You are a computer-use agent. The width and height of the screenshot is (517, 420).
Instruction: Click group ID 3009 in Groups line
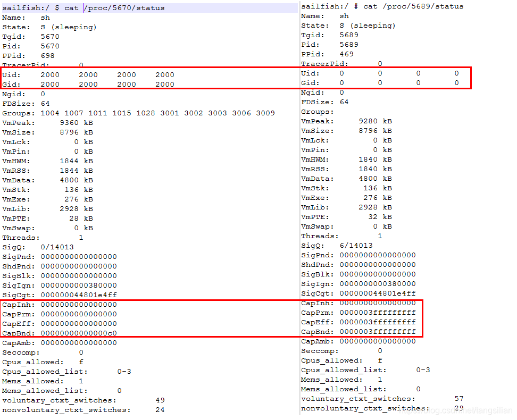(265, 113)
